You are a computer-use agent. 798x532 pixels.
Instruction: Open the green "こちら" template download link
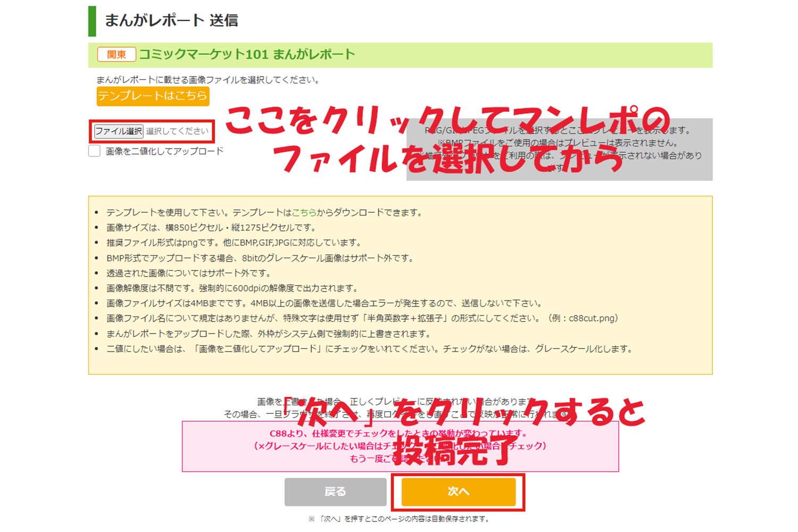coord(304,212)
